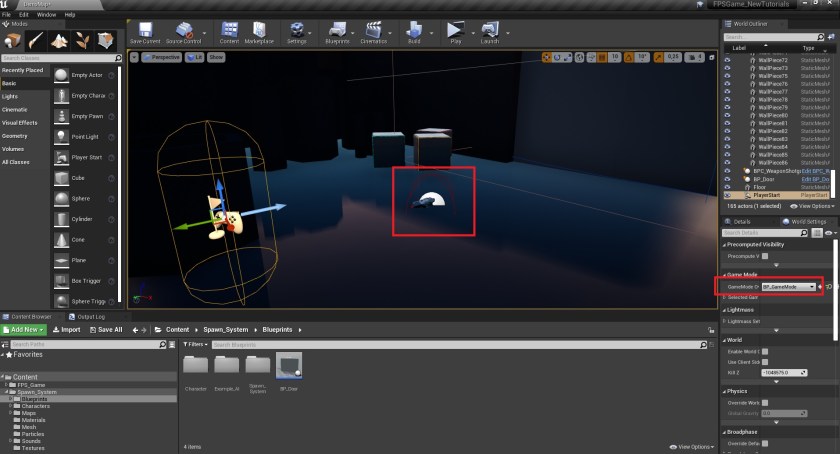Screen dimensions: 840x454
Task: Enable the Precompute Visibility checkbox
Action: point(765,256)
